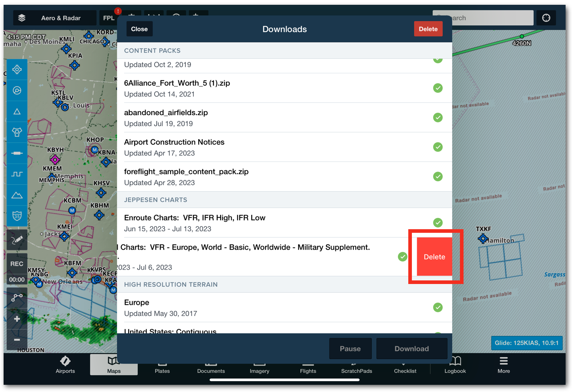The image size is (574, 392).
Task: Tap the center-on-location crosshair icon at top right
Action: (x=546, y=18)
